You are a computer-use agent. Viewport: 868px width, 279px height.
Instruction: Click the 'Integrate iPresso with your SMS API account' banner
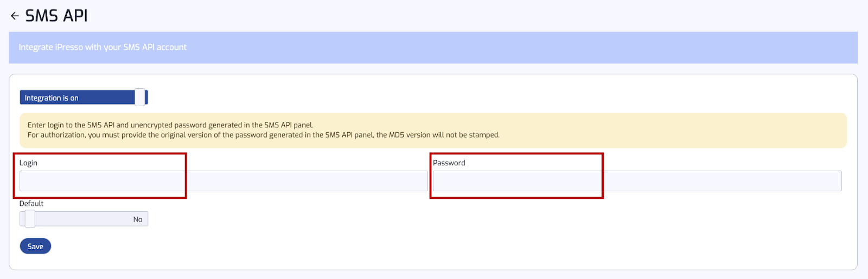433,48
